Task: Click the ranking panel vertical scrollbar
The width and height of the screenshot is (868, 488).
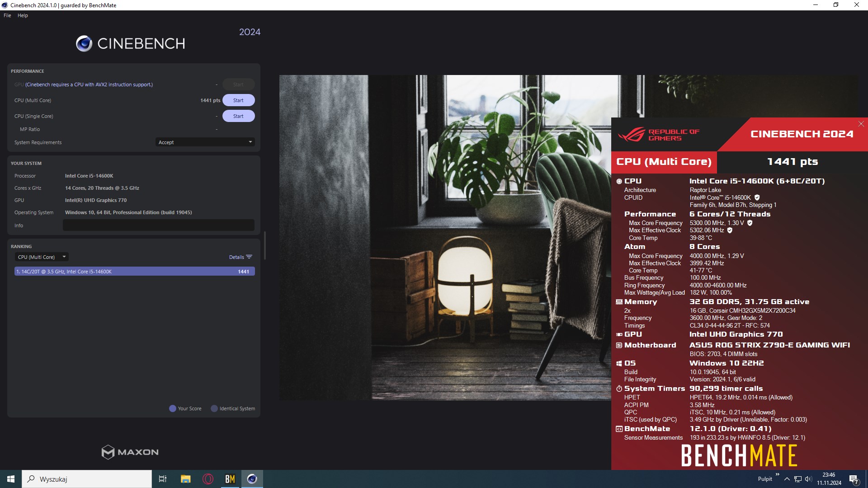Action: coord(265,245)
